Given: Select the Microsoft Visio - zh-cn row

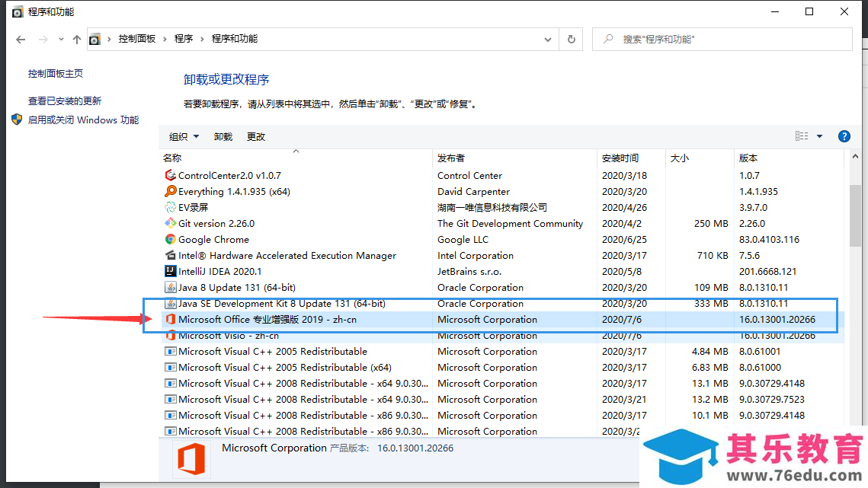Looking at the screenshot, I should coord(502,336).
